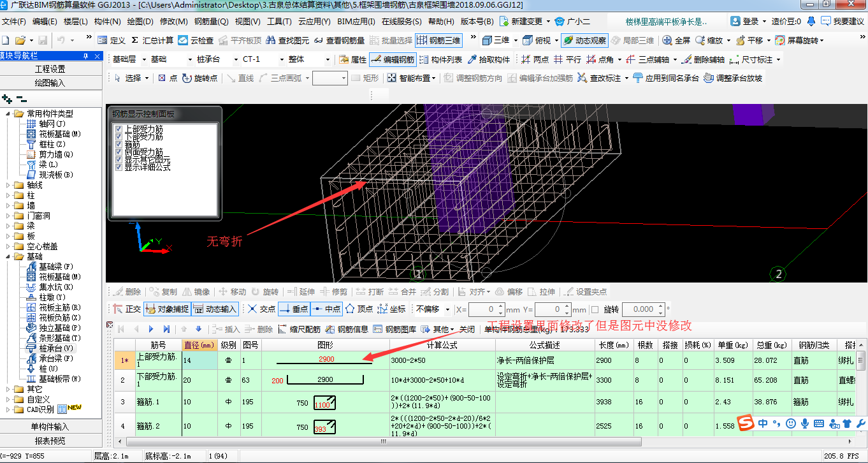Open BIM应用(I) menu

tap(356, 21)
